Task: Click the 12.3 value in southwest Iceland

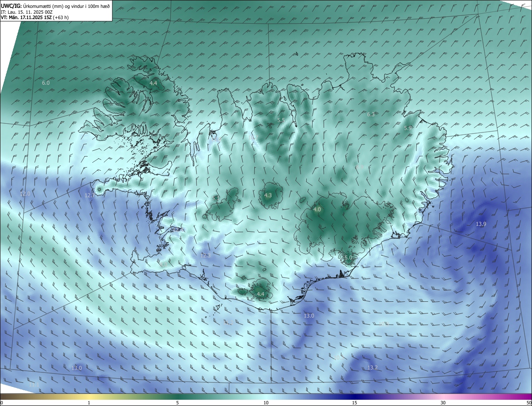Action: [206, 255]
